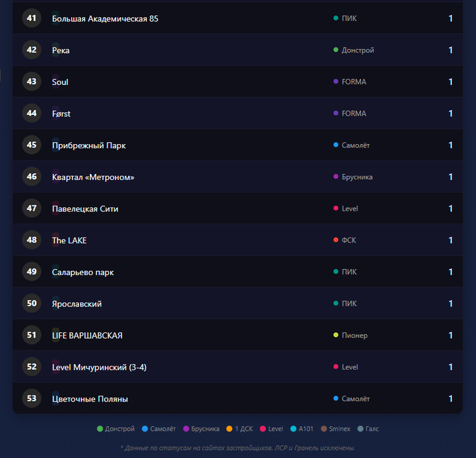Click the green Донстрой legend dot
Screen dimensions: 476x458
pyautogui.click(x=100, y=429)
